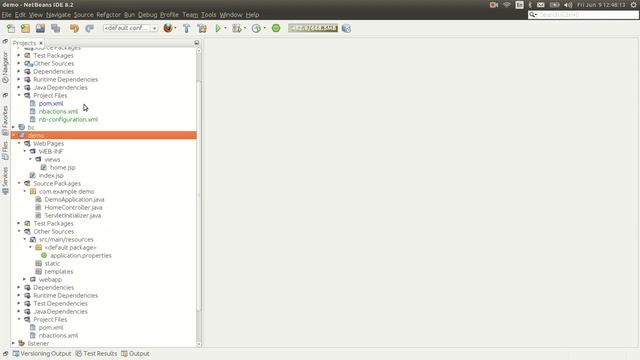Open the Window menu
The width and height of the screenshot is (640, 360).
[231, 15]
